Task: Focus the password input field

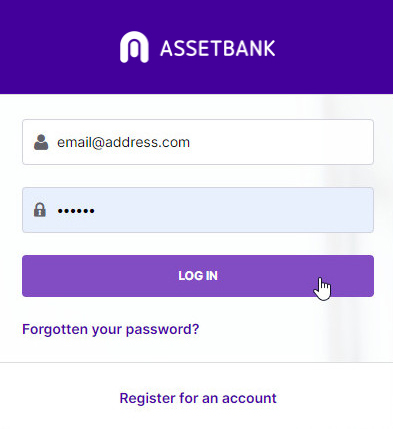Action: (198, 210)
